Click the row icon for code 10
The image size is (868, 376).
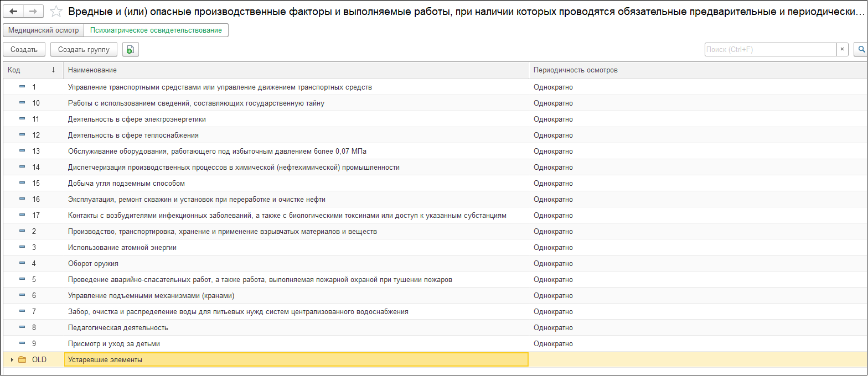tap(22, 103)
